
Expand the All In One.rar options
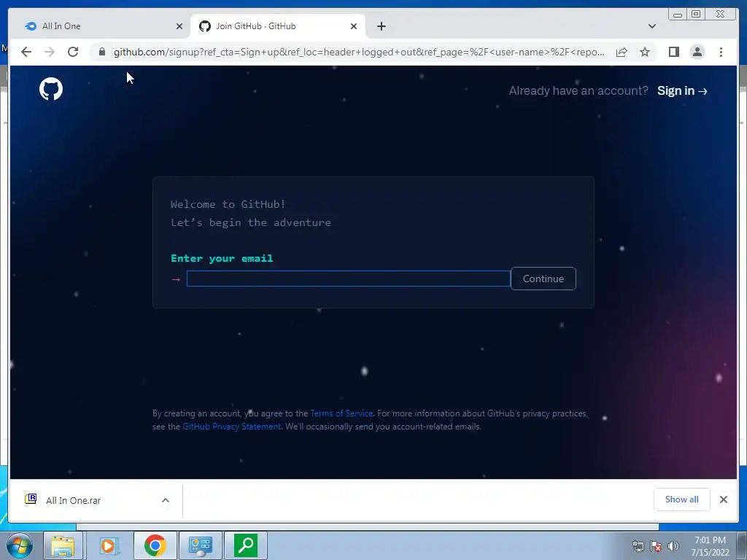pos(166,500)
